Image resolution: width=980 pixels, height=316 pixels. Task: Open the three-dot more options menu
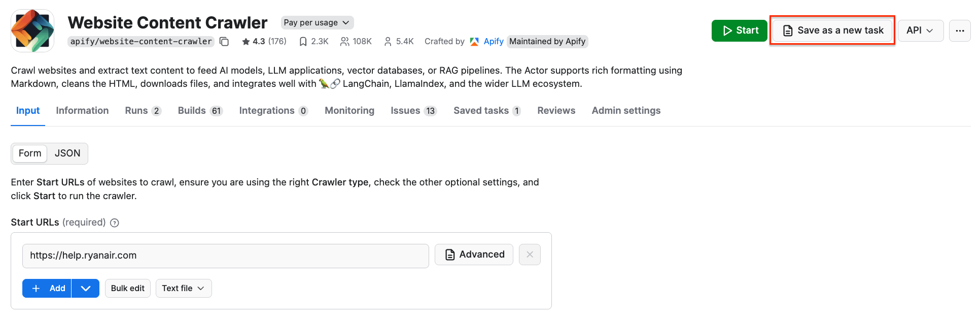(x=960, y=30)
